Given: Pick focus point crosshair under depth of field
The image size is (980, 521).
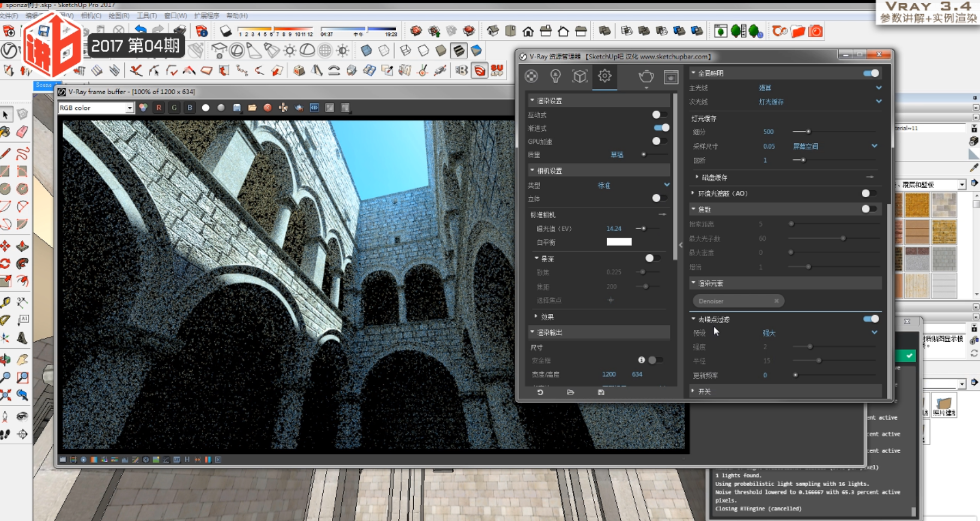Looking at the screenshot, I should coord(610,300).
